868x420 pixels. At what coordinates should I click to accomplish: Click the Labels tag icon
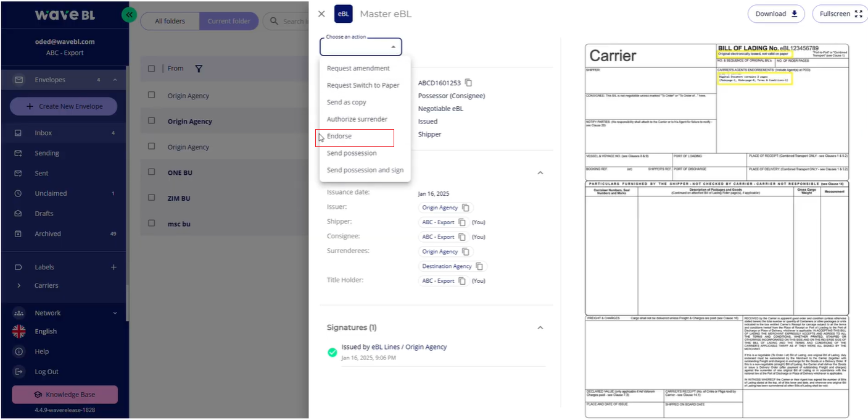tap(19, 267)
